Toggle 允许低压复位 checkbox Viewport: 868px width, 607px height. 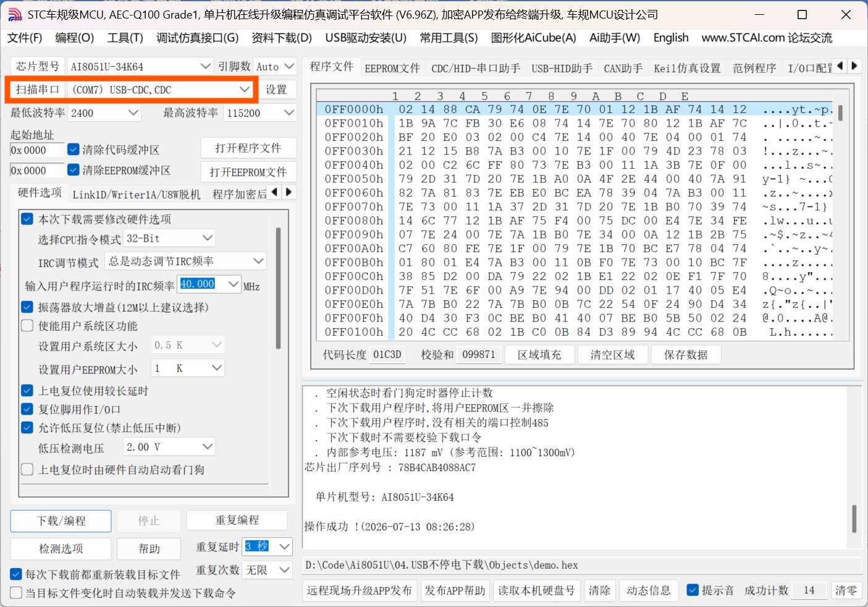[x=27, y=428]
